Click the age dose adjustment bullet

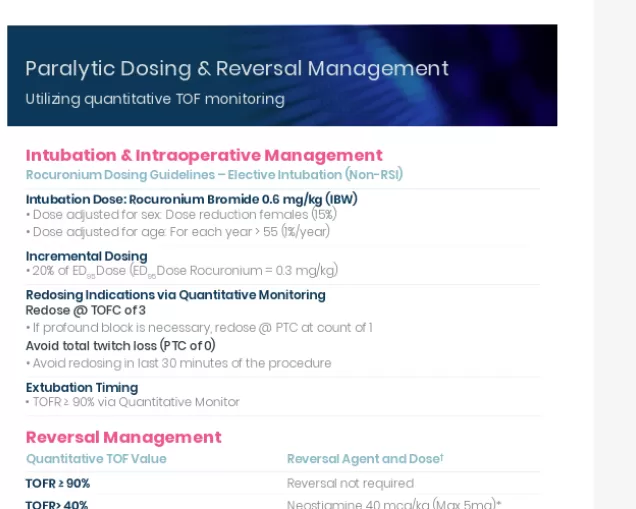178,232
